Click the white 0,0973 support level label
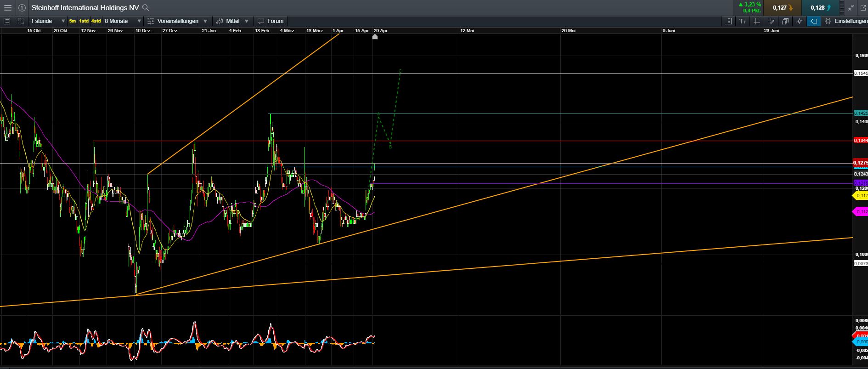 [x=861, y=263]
